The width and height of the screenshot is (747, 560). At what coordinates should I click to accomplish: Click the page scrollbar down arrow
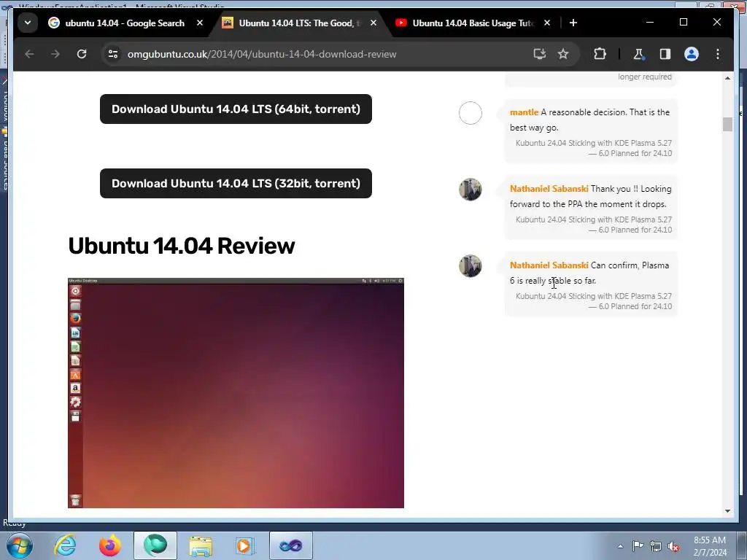pyautogui.click(x=727, y=511)
